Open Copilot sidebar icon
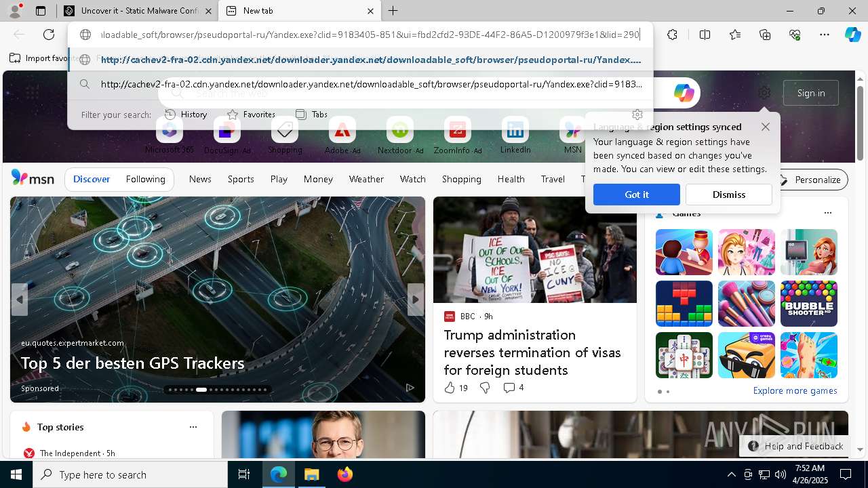Viewport: 868px width, 488px height. [852, 35]
